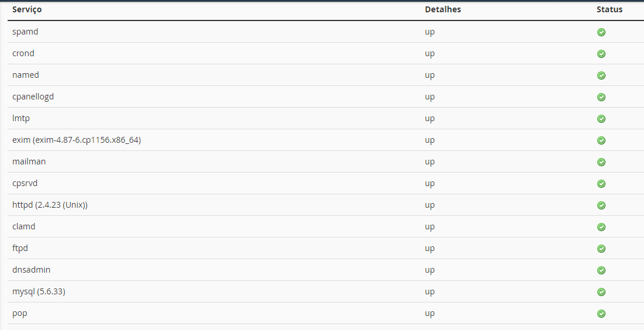Click the mysql status check icon

click(x=601, y=292)
